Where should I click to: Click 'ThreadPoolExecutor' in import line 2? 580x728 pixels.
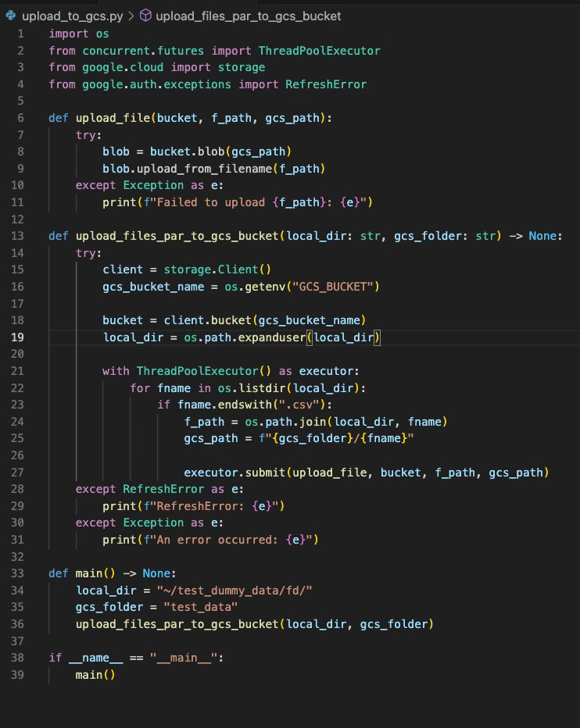319,51
